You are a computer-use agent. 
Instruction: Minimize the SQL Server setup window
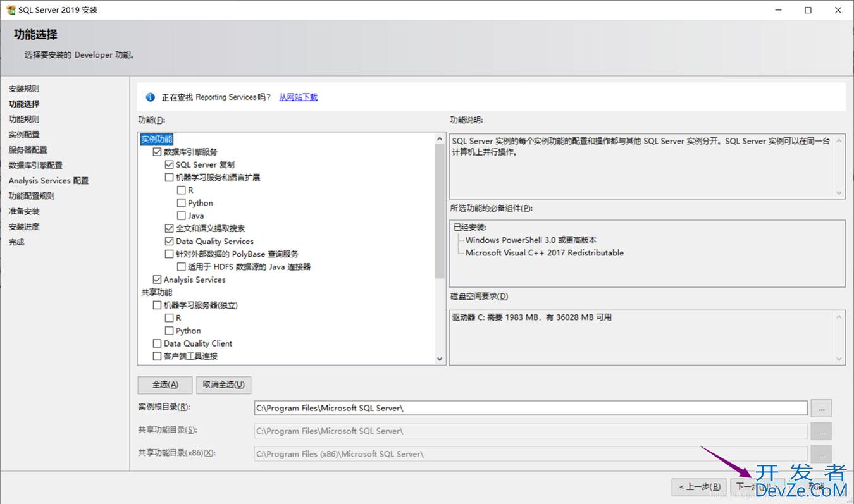[x=779, y=10]
